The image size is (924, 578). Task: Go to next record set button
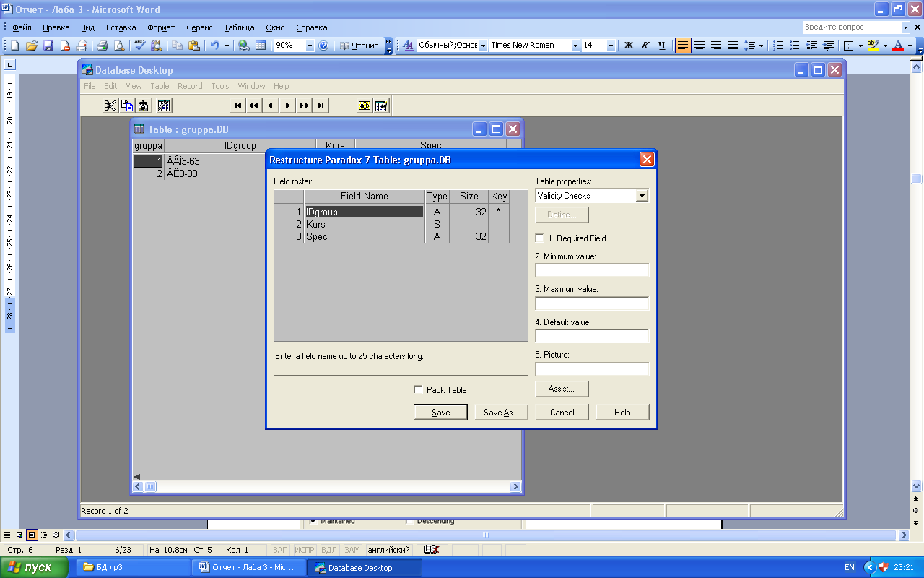point(304,105)
